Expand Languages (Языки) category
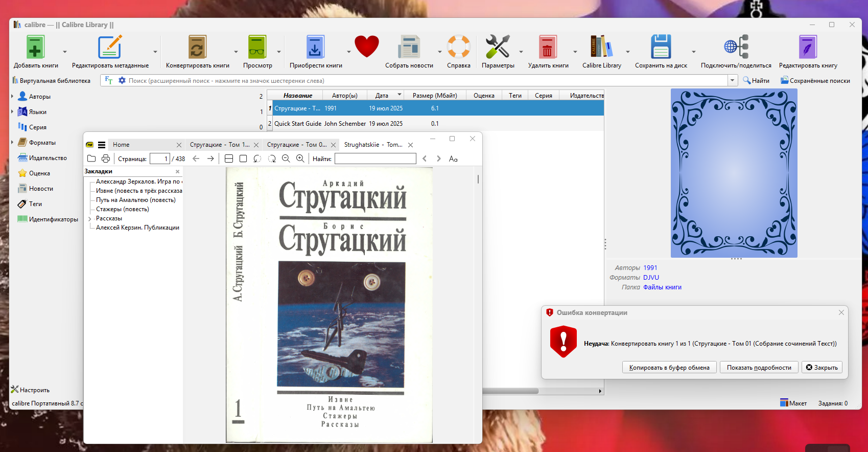The width and height of the screenshot is (868, 452). (12, 111)
